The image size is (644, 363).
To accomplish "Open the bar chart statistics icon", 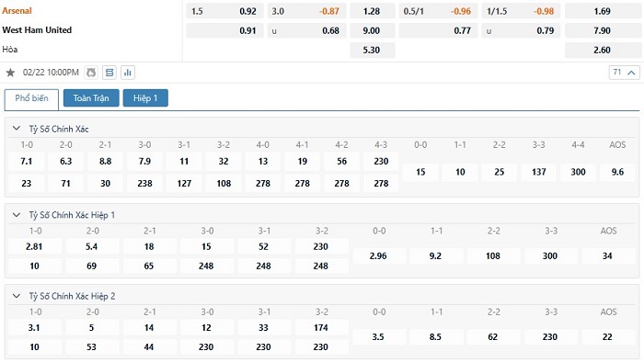I will coord(128,73).
